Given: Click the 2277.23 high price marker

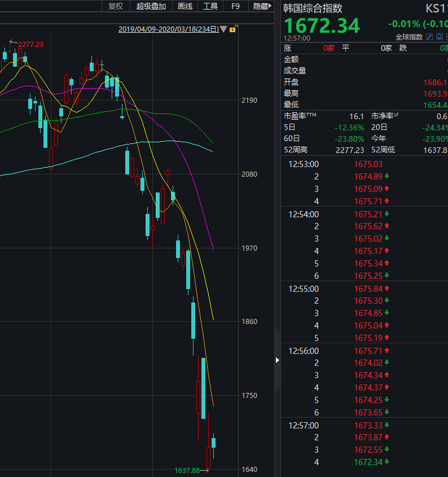Looking at the screenshot, I should coord(31,44).
